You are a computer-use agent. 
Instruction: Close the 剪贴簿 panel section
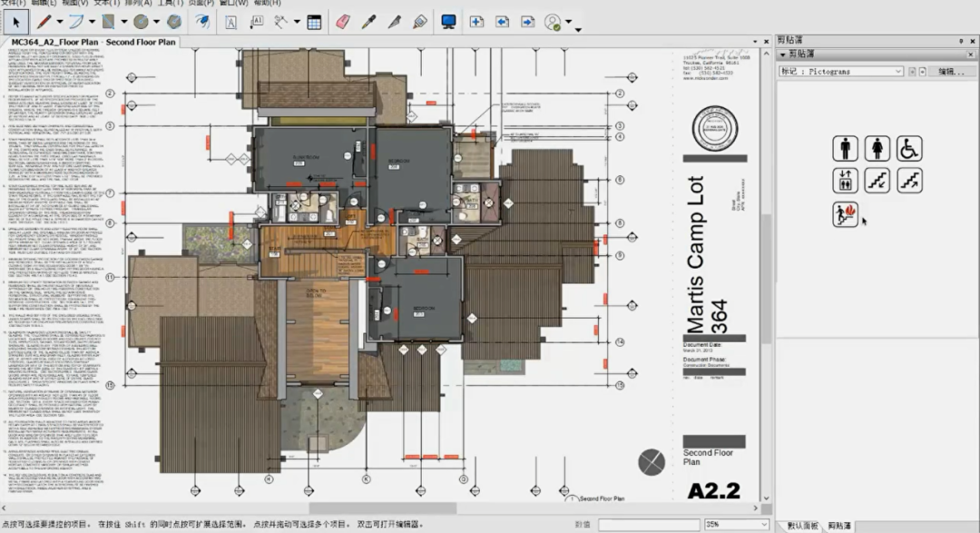971,55
